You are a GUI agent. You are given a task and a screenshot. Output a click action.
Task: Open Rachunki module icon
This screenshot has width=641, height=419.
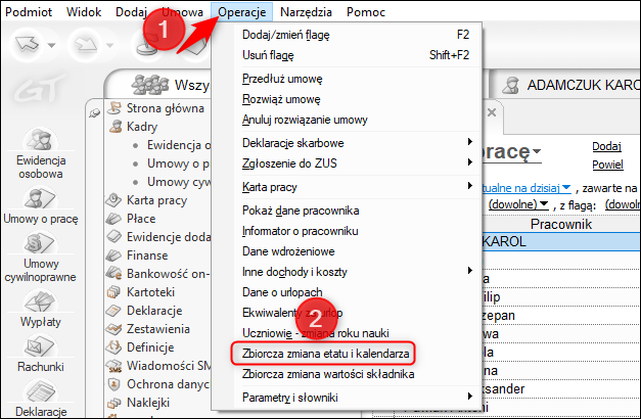40,354
